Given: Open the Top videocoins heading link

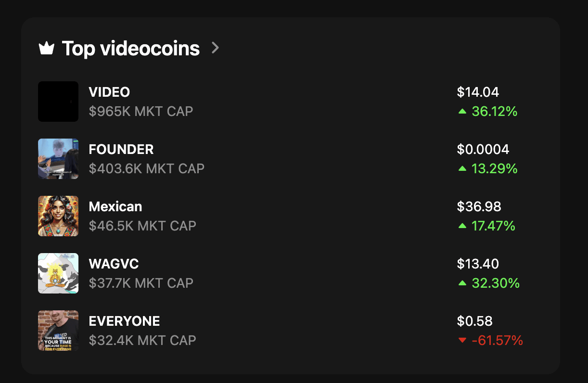Looking at the screenshot, I should (130, 48).
